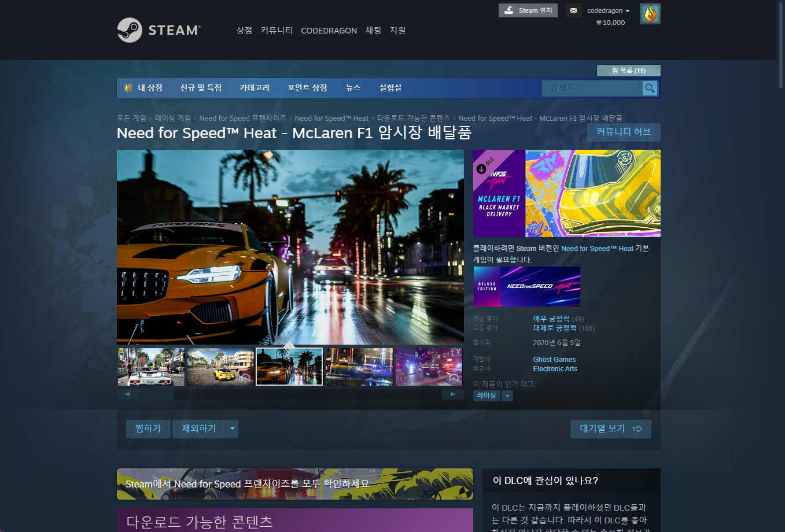Click the 모든 게임 breadcrumb link
Screen dimensions: 785x532
(x=131, y=118)
